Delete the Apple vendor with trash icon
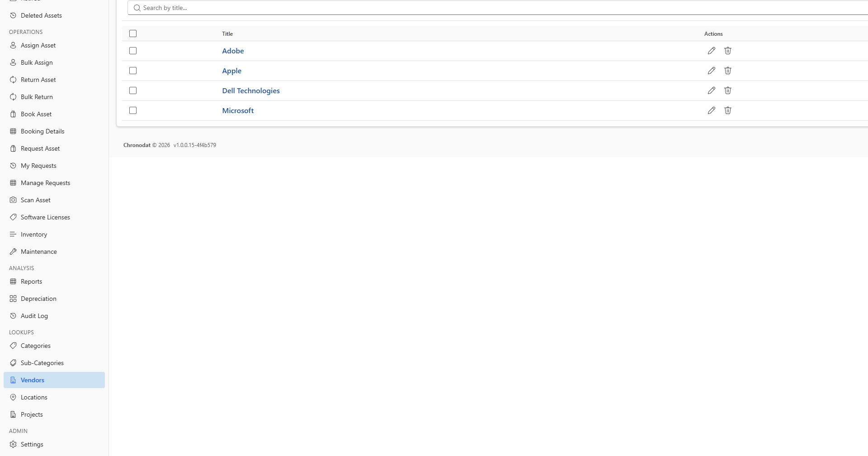The height and width of the screenshot is (456, 868). (x=728, y=71)
